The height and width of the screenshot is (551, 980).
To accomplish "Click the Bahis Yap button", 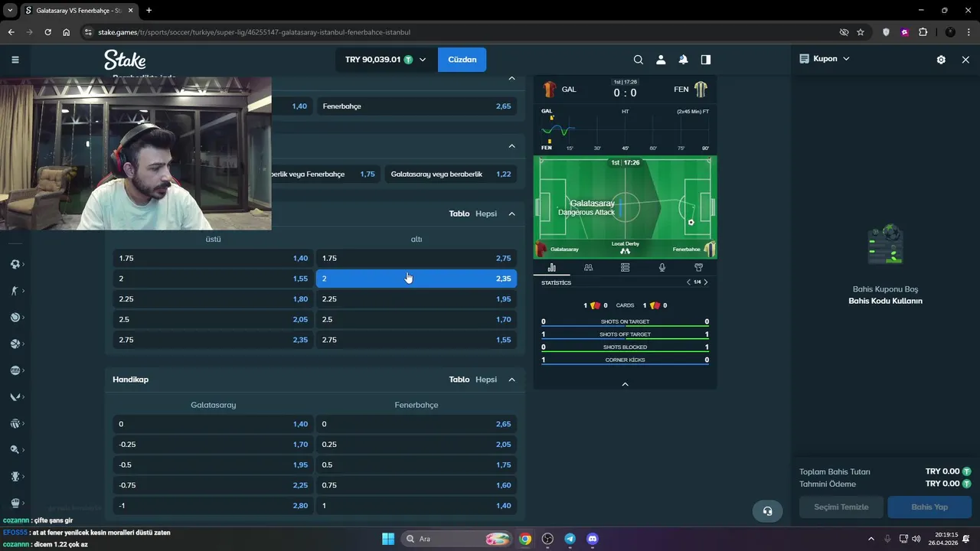I will coord(929,507).
